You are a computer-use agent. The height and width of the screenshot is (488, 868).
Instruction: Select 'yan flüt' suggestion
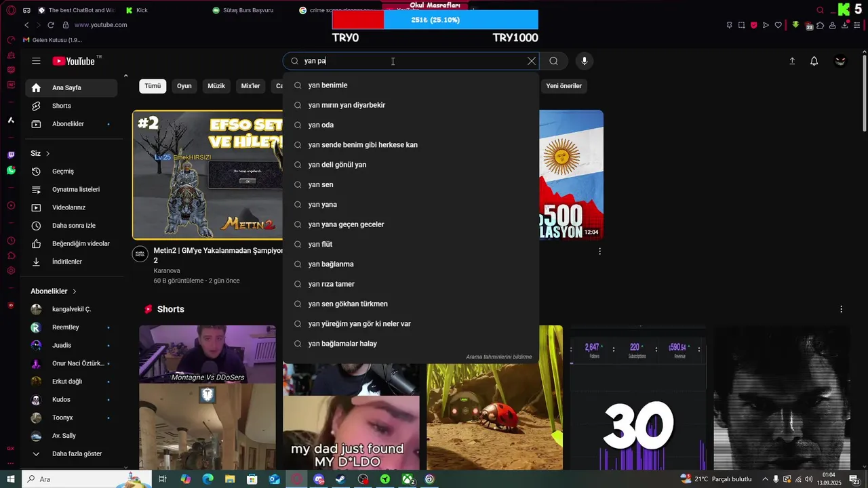[411, 244]
